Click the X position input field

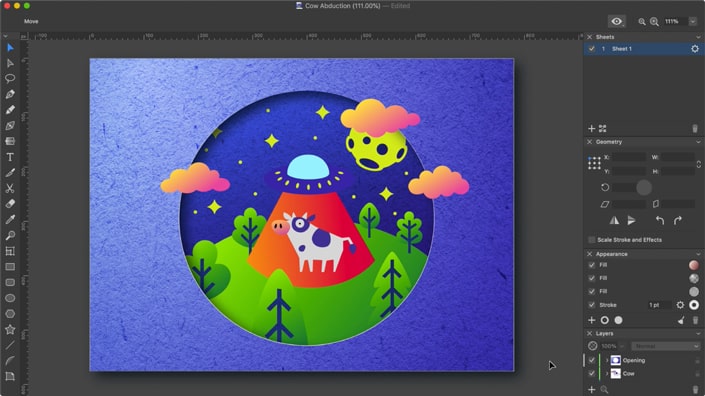[x=629, y=157]
